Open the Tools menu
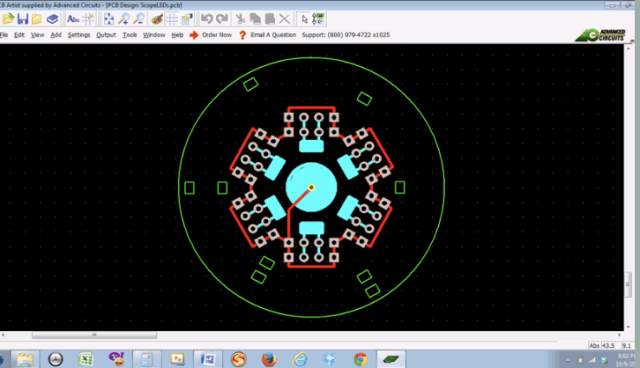The height and width of the screenshot is (368, 640). (x=130, y=35)
